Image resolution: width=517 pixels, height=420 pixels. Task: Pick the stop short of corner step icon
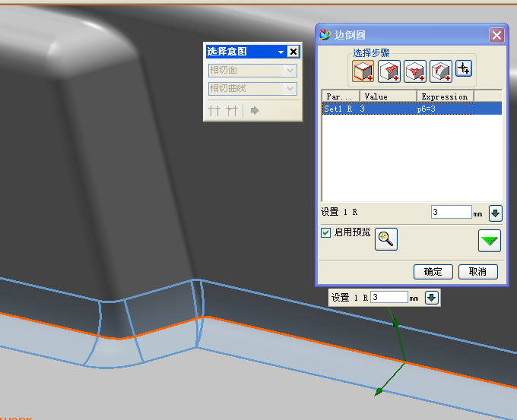coord(441,71)
